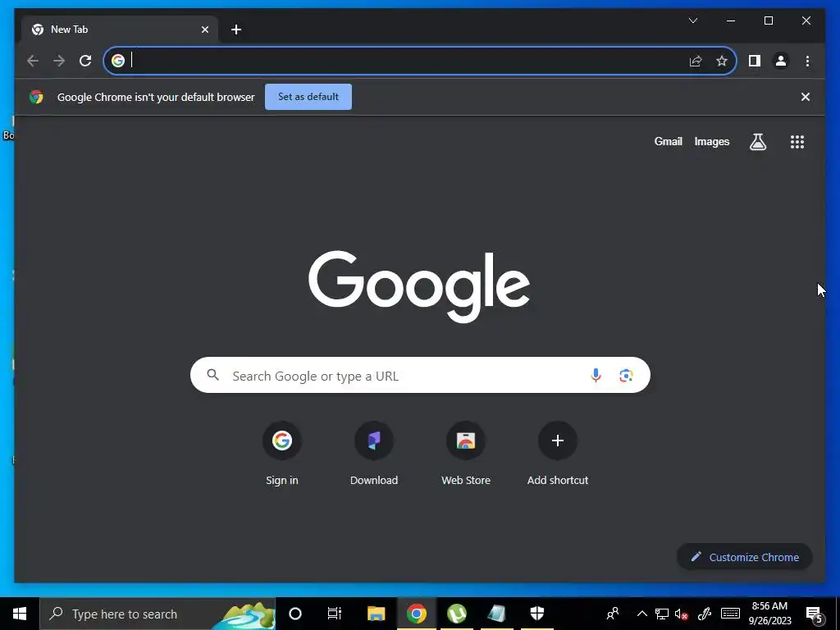This screenshot has width=840, height=630.
Task: Open the notification center icon
Action: [815, 614]
